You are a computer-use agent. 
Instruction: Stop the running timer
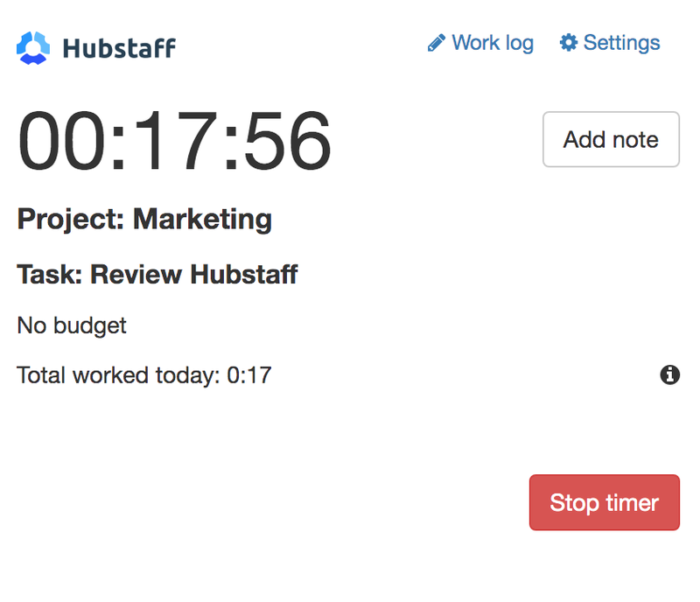(605, 502)
